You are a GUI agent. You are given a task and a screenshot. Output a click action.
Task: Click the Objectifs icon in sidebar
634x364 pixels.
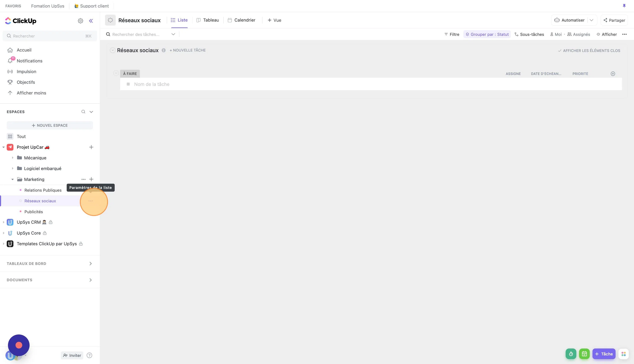click(10, 82)
